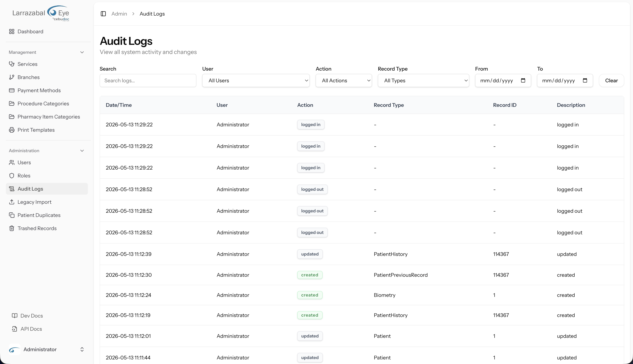Click the updated badge at 11:12:01
Screen dimensions: 633x364
pos(310,336)
